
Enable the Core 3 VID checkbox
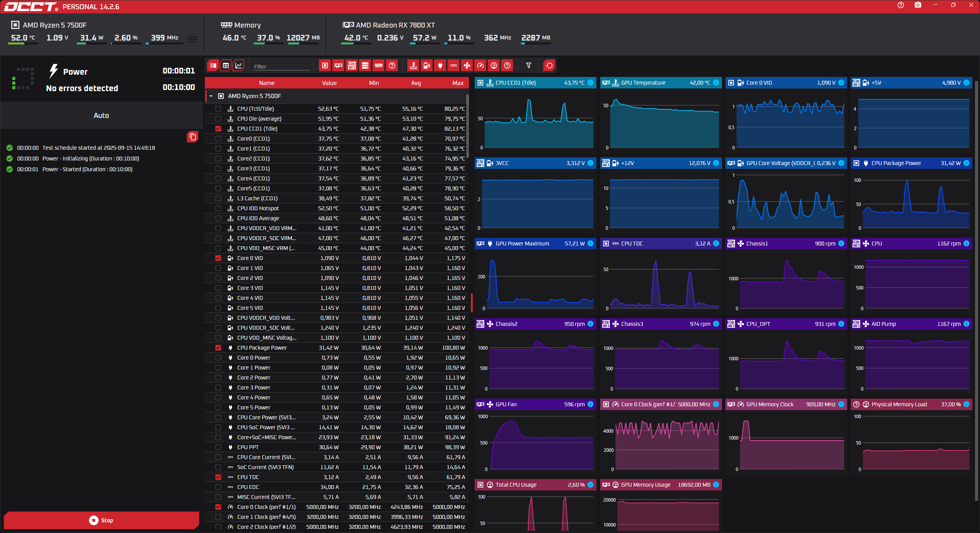(218, 288)
